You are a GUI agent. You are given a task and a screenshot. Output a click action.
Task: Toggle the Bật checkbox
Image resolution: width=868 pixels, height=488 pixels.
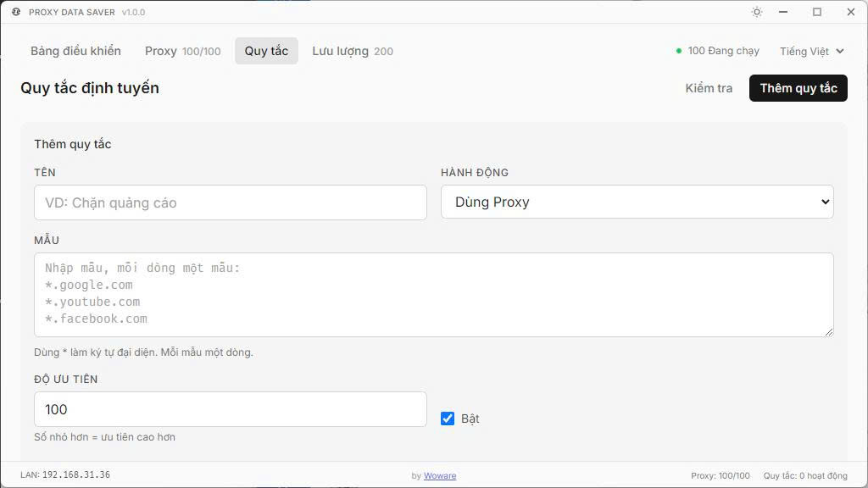tap(448, 419)
